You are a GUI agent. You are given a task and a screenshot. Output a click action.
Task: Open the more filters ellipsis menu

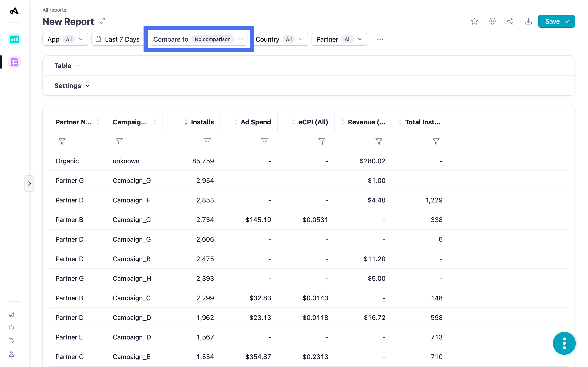[x=380, y=39]
